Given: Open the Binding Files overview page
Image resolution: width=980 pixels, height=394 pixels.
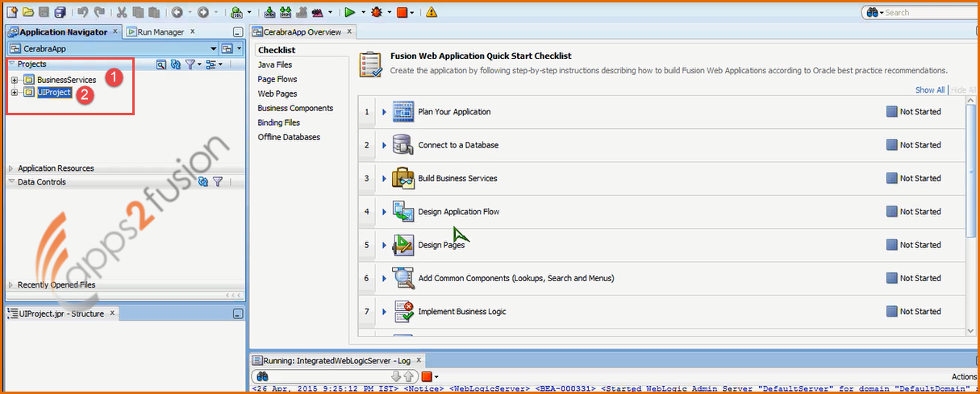Looking at the screenshot, I should 279,122.
